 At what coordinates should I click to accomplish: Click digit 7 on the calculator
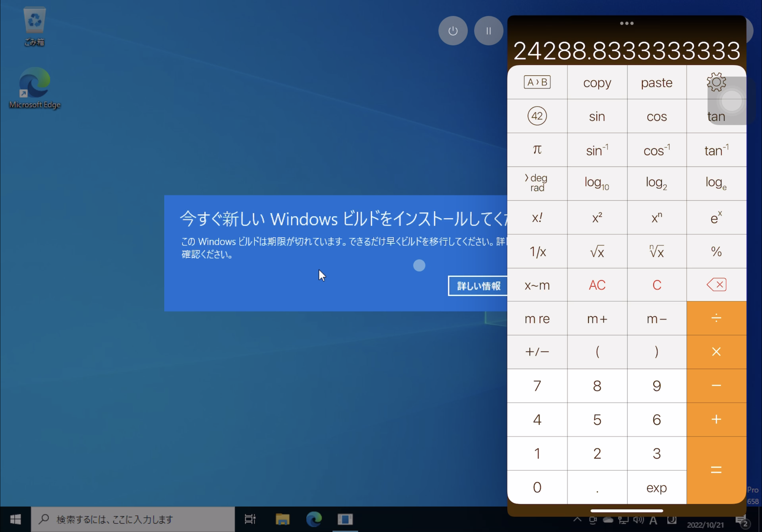pyautogui.click(x=537, y=386)
